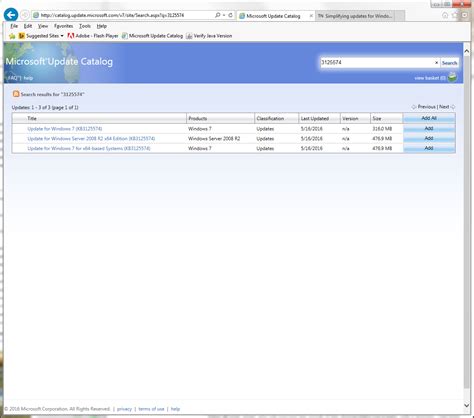Image resolution: width=474 pixels, height=418 pixels.
Task: Open the Adobe Flash Player favorite
Action: 93,36
